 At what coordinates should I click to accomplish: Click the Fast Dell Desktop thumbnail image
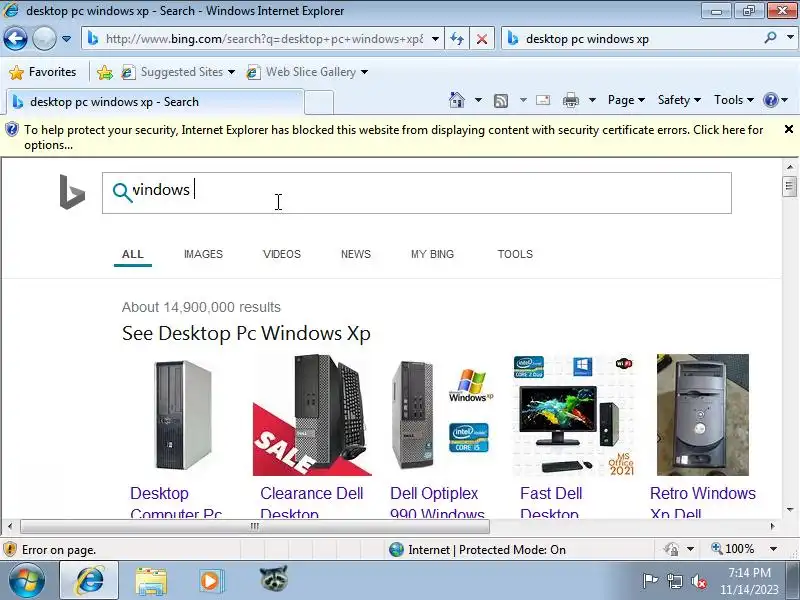[573, 415]
